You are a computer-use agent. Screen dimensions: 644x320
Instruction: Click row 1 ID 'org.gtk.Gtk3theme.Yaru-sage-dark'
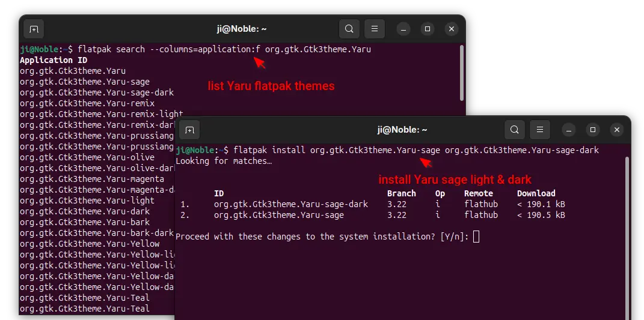coord(291,204)
